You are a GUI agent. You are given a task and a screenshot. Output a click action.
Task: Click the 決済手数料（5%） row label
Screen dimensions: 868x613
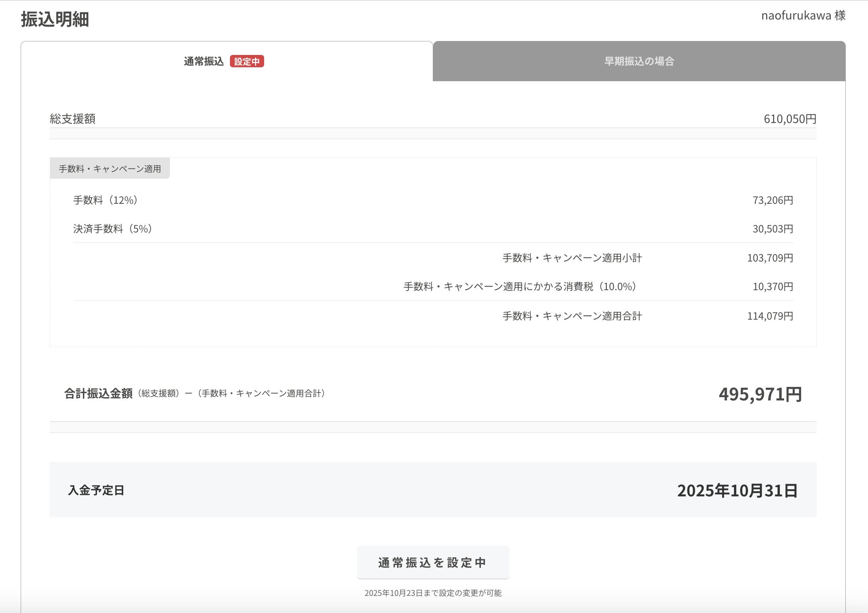pyautogui.click(x=113, y=229)
